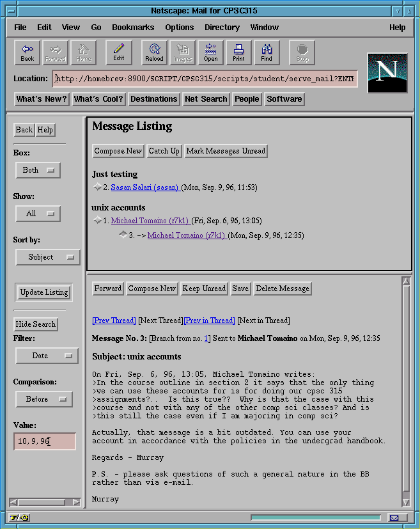Image resolution: width=420 pixels, height=529 pixels.
Task: Click the Destinations button
Action: [x=153, y=99]
